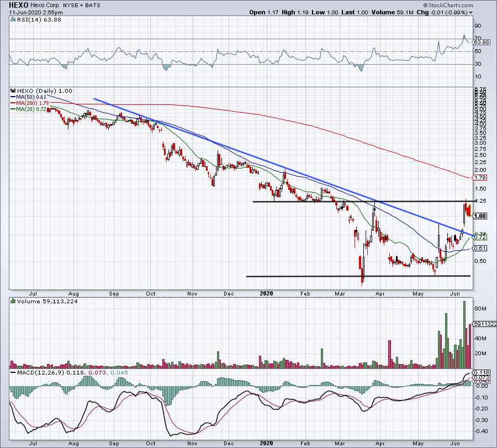Select the 'Hexo Corp. NYSE + BATS' text
The height and width of the screenshot is (448, 497).
pos(65,6)
